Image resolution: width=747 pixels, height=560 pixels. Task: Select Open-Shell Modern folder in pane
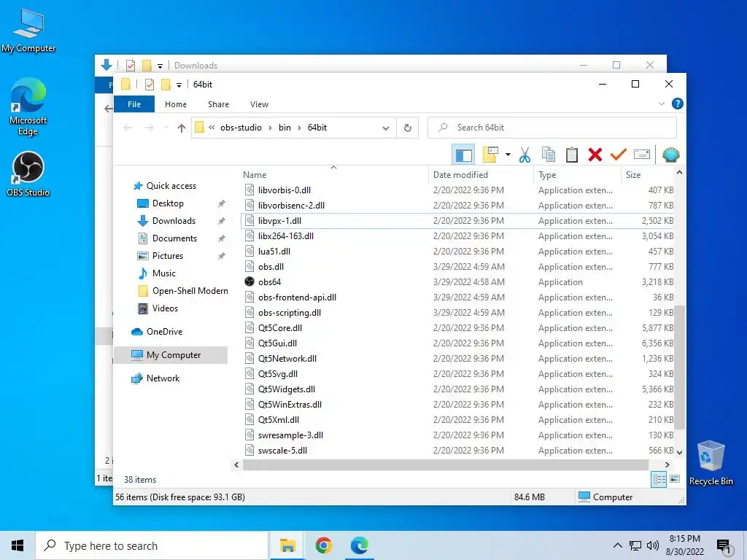pos(190,291)
